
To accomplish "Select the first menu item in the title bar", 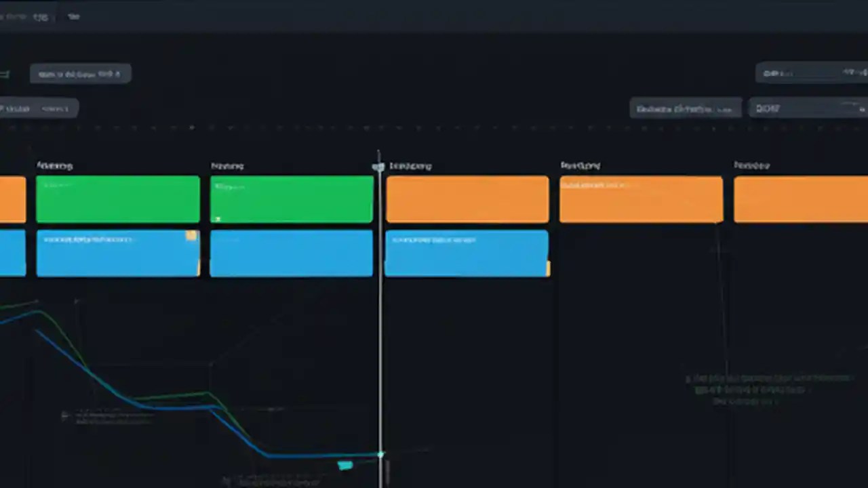I will [14, 16].
